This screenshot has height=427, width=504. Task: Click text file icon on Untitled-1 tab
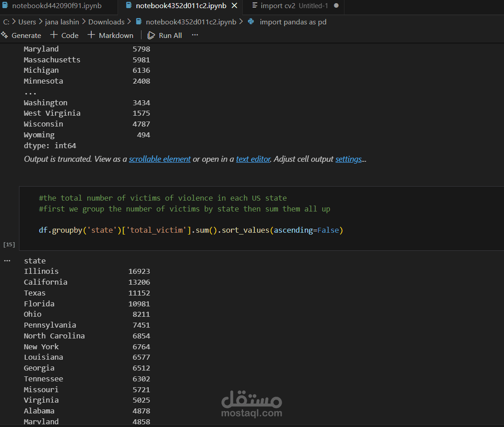coord(254,5)
